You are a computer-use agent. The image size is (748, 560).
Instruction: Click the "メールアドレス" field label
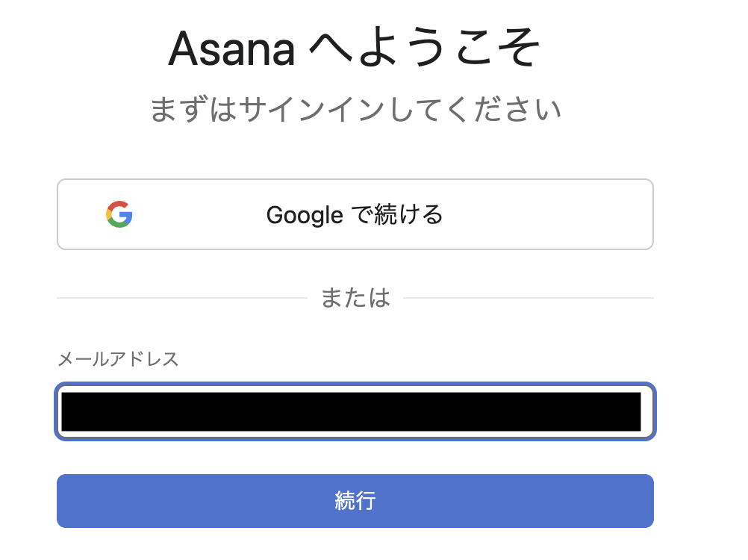click(x=118, y=359)
